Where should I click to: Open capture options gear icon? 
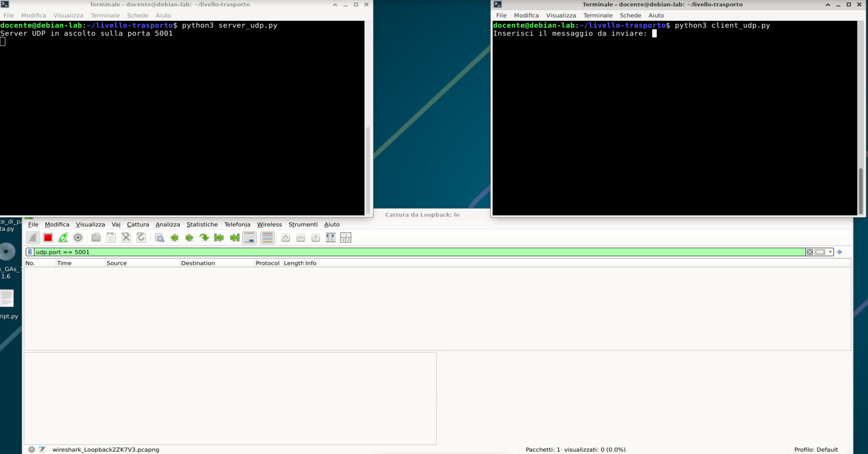tap(78, 238)
